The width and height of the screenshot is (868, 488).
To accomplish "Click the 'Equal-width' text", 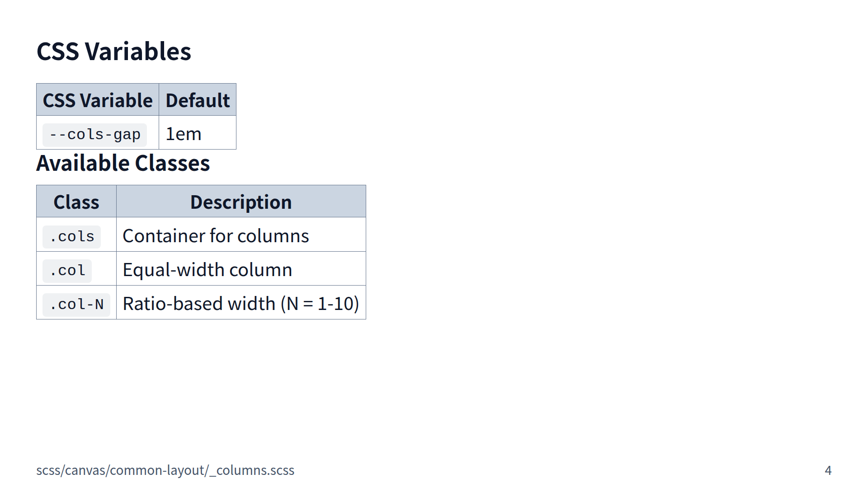I will [174, 270].
